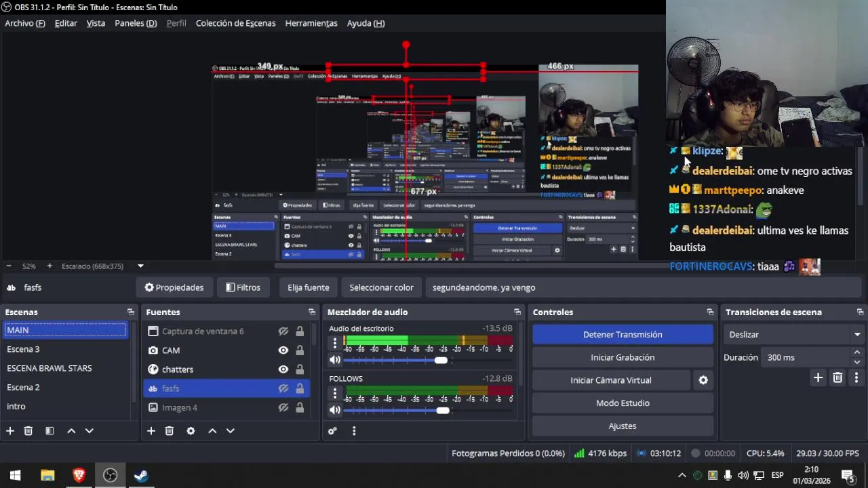Open Steam from the taskbar

[141, 476]
